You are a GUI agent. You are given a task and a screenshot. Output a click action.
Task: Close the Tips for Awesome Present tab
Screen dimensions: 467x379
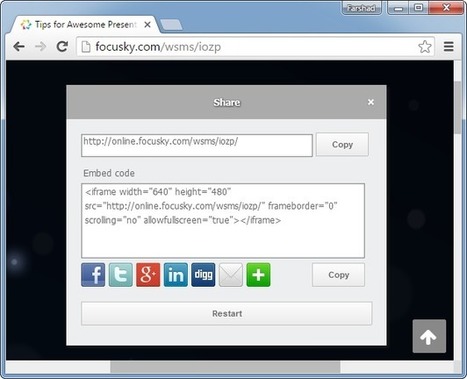(x=147, y=24)
